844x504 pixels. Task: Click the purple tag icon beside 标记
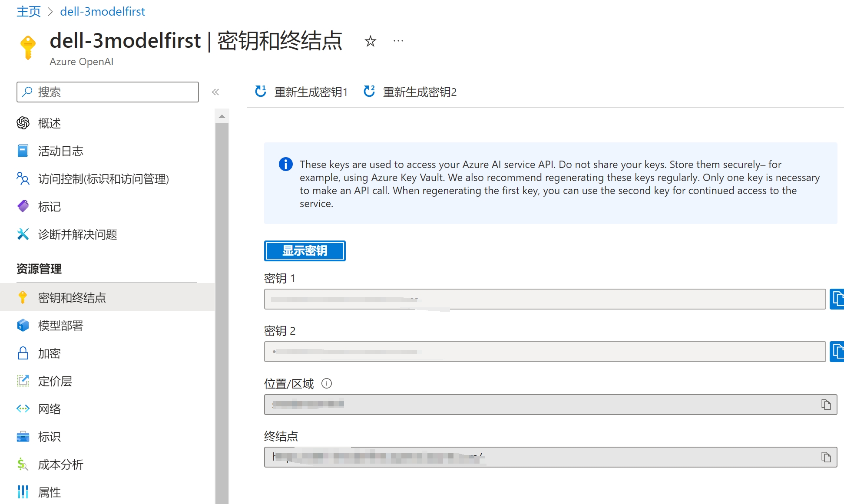pos(23,207)
